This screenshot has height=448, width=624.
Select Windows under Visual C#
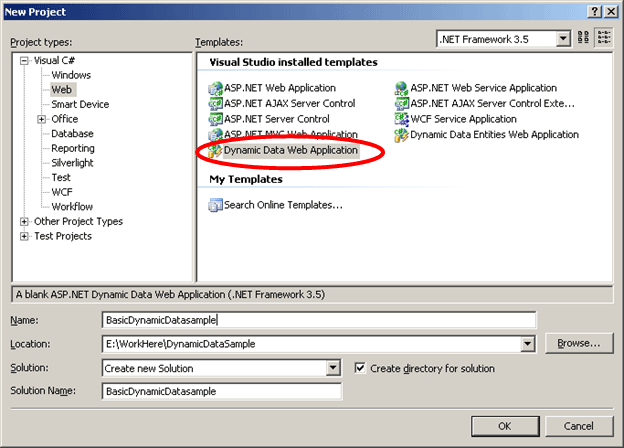pyautogui.click(x=71, y=75)
